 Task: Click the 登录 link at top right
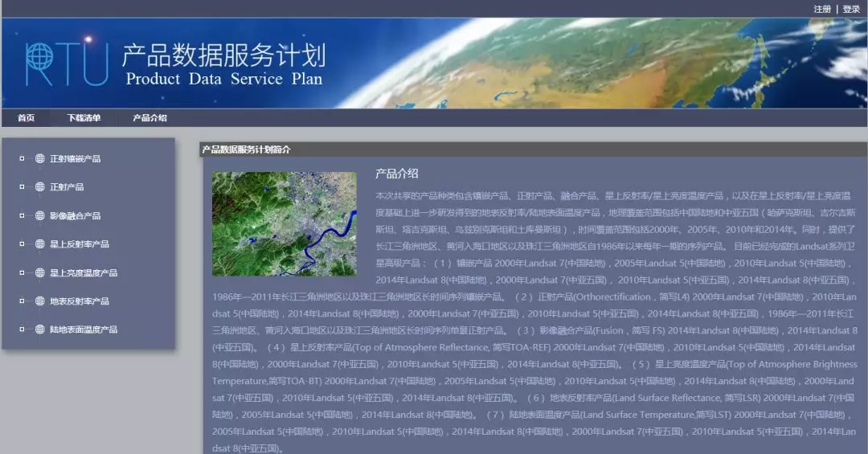point(851,9)
